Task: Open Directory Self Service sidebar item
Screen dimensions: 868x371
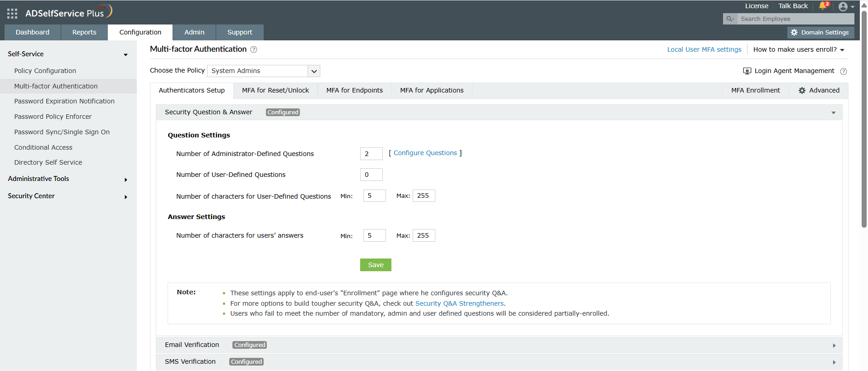Action: point(48,162)
